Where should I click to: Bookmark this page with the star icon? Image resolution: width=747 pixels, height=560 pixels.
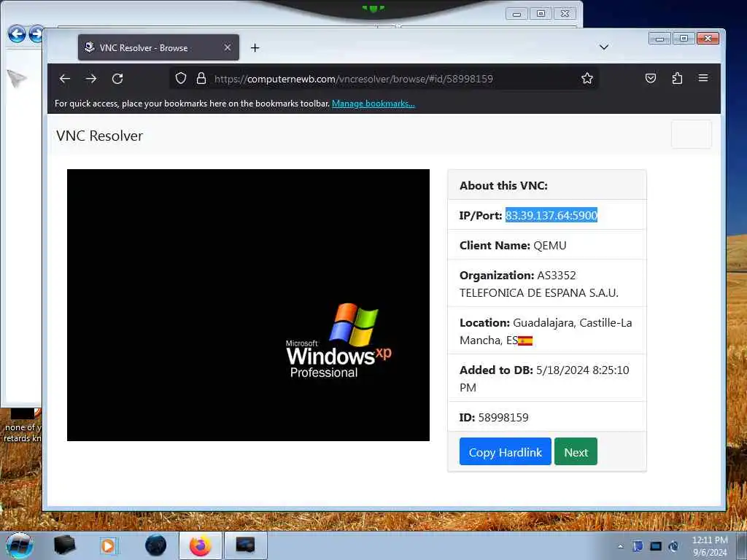[587, 78]
